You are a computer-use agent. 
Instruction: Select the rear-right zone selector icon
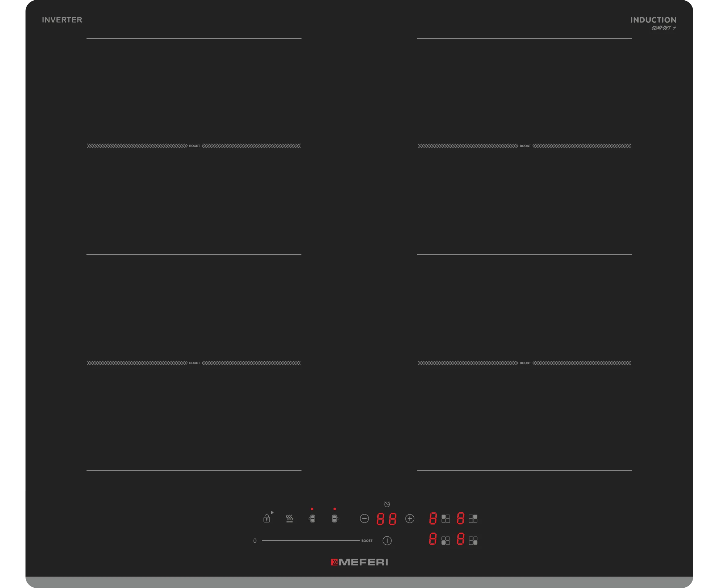tap(473, 519)
